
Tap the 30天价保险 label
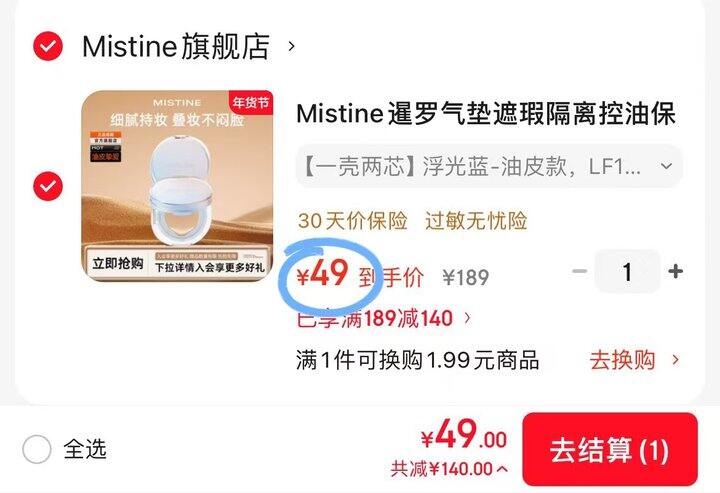353,221
